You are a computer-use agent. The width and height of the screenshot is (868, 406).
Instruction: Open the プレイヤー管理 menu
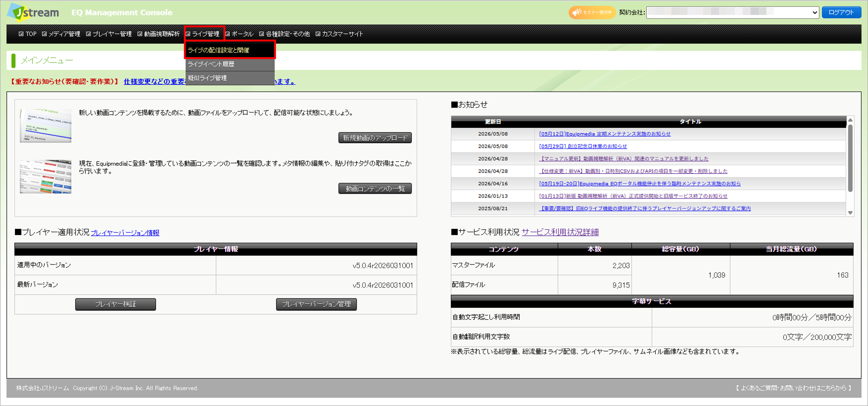[x=109, y=34]
